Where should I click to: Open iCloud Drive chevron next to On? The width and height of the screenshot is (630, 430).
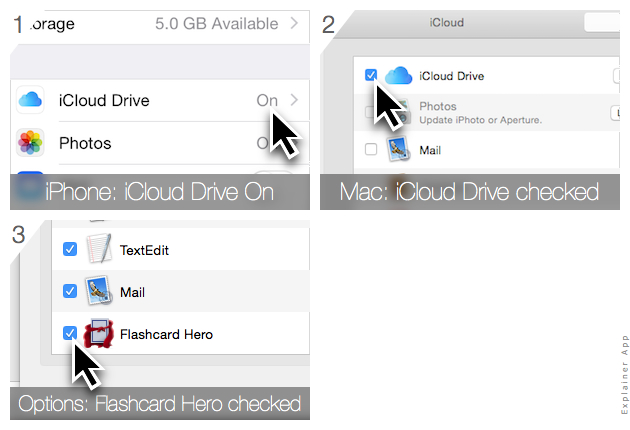click(294, 100)
